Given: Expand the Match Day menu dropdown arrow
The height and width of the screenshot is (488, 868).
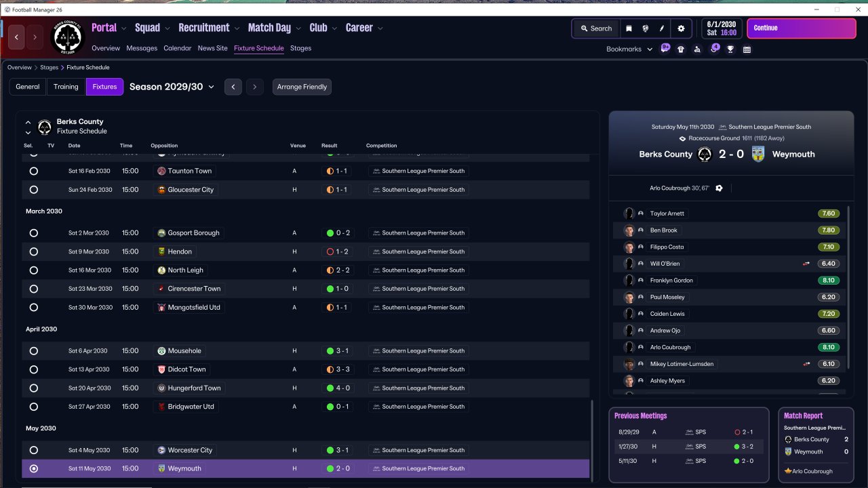Looking at the screenshot, I should coord(298,28).
